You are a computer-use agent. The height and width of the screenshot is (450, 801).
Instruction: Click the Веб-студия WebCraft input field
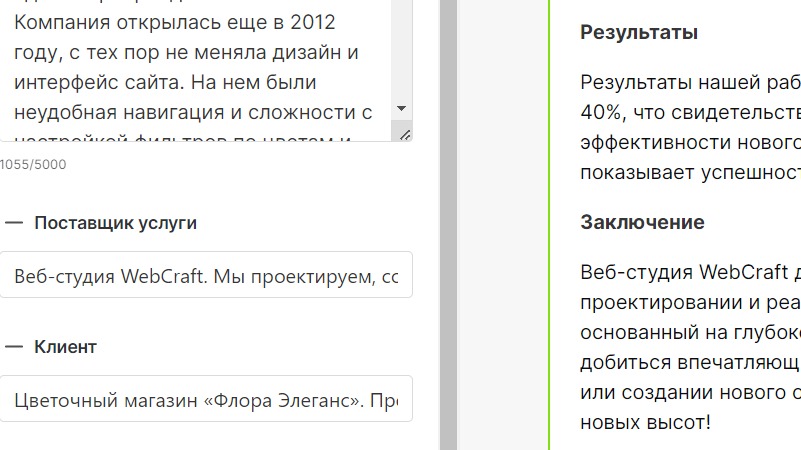pos(206,275)
